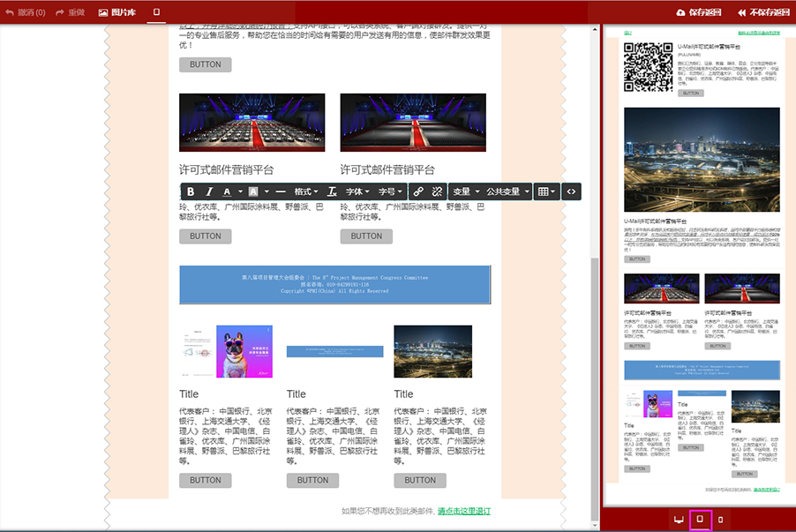Screen dimensions: 796x532
Task: Click the BUTTON in the night city column
Action: pos(420,480)
